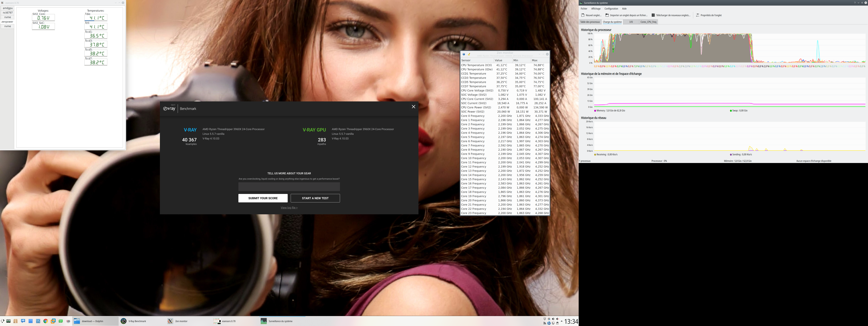Screen dimensions: 868x326
Task: Launch Google Chrome from the taskbar
Action: 46,321
